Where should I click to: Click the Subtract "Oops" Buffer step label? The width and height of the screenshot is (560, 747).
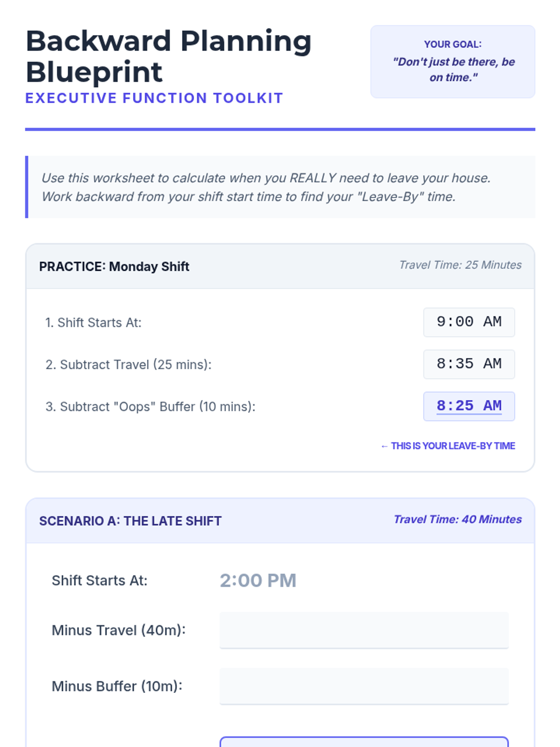click(x=150, y=407)
